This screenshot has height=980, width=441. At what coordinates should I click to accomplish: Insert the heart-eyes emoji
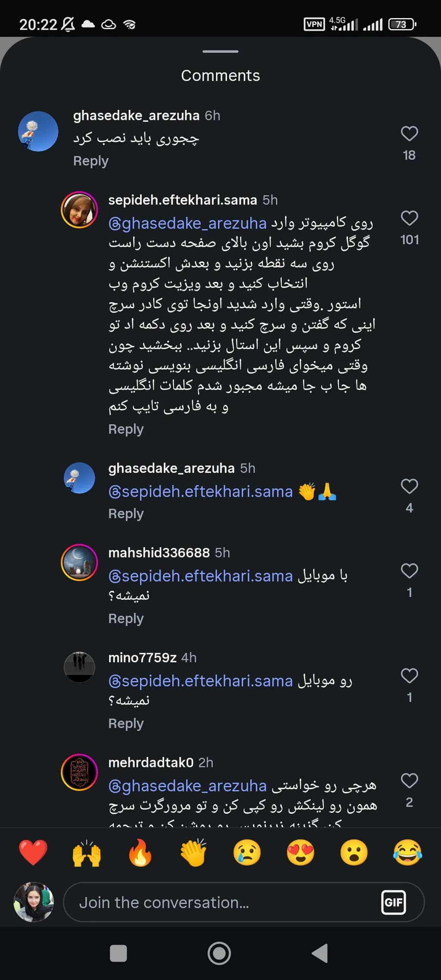(301, 853)
